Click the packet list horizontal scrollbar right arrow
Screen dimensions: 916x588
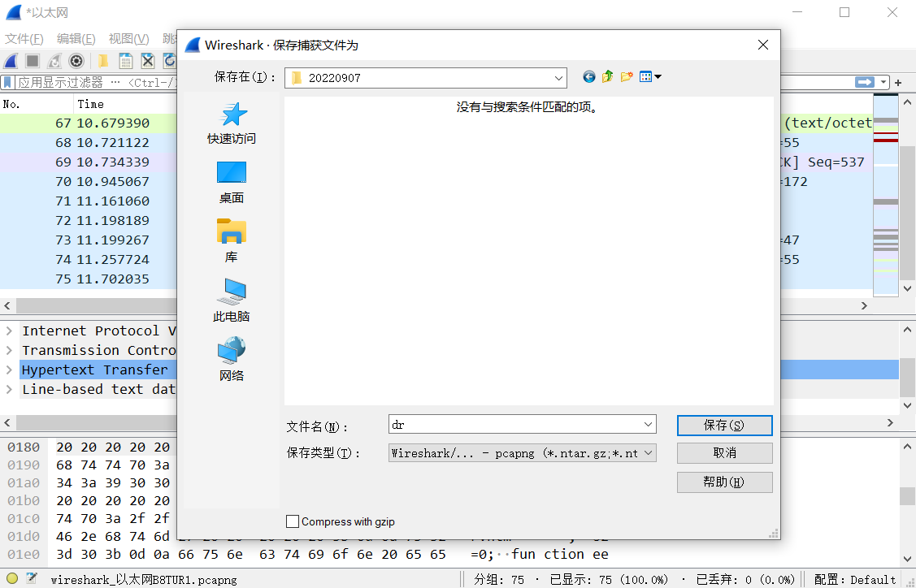(x=865, y=306)
